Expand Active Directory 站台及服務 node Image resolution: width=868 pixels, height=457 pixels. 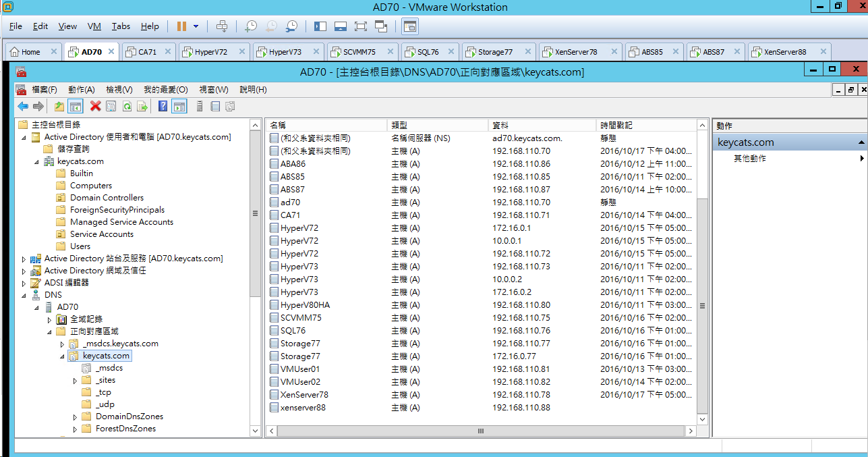point(24,259)
